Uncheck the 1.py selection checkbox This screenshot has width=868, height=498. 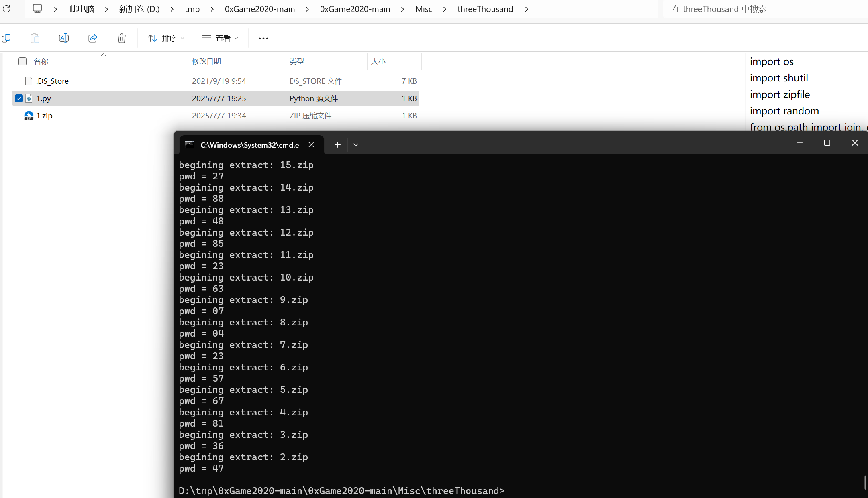(18, 98)
